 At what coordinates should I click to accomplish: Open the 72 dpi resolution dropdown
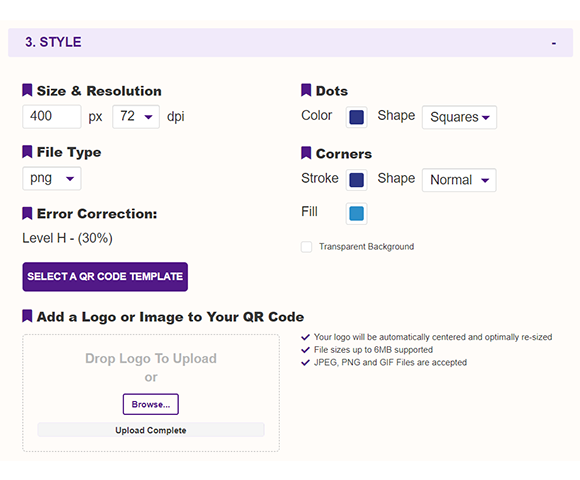click(136, 116)
